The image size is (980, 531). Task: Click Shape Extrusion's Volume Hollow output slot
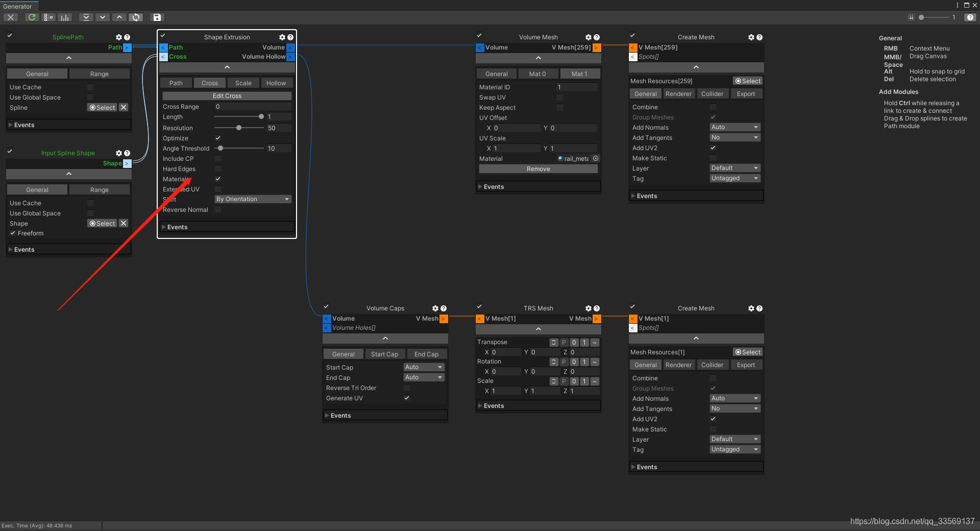tap(290, 57)
